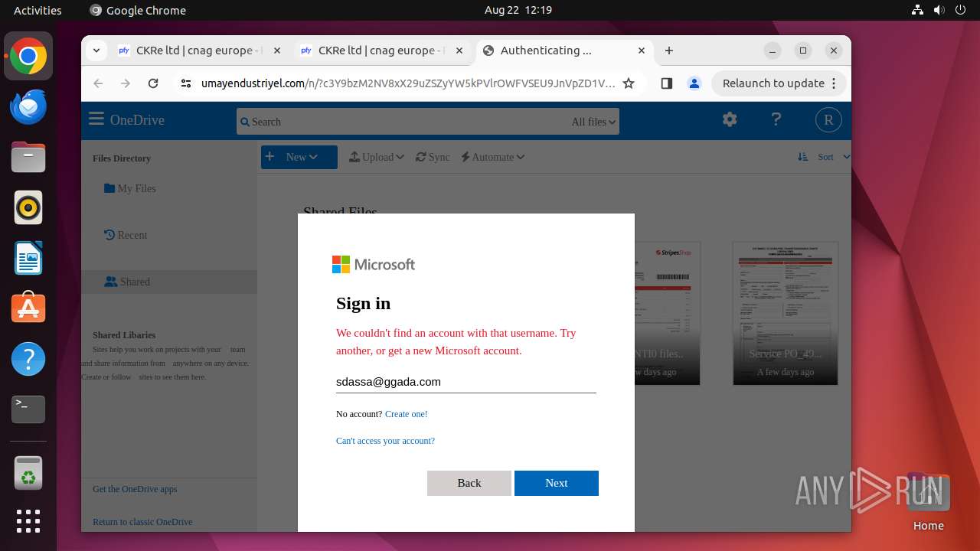The image size is (980, 551).
Task: Expand the Upload menu
Action: pos(377,157)
